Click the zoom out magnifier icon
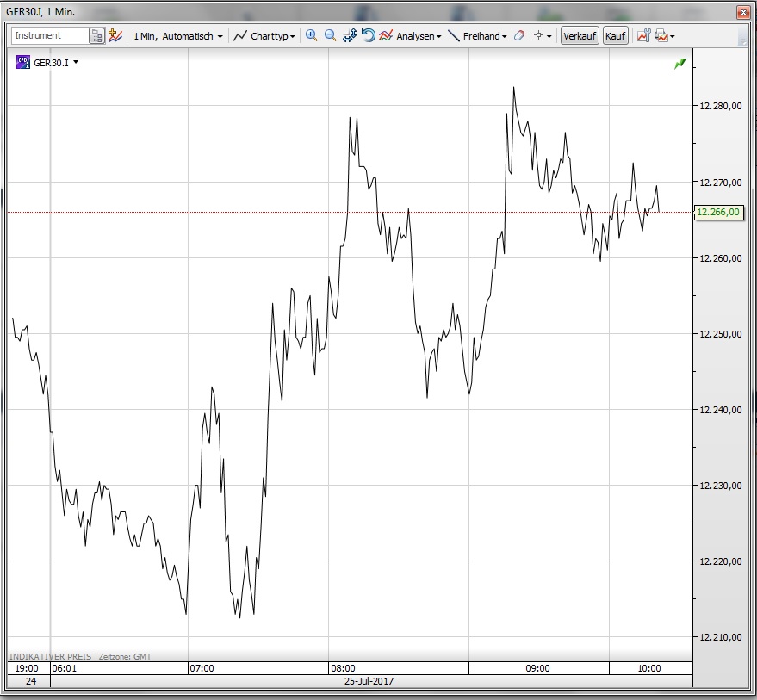This screenshot has width=757, height=700. pos(330,35)
